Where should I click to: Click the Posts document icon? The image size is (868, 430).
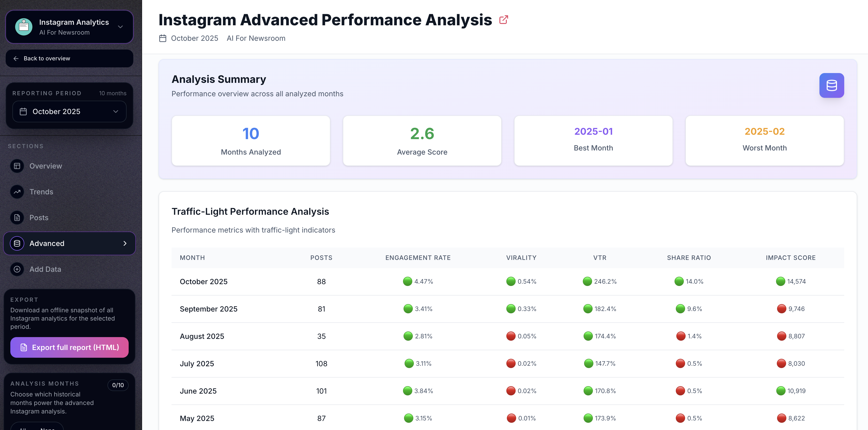pos(17,218)
